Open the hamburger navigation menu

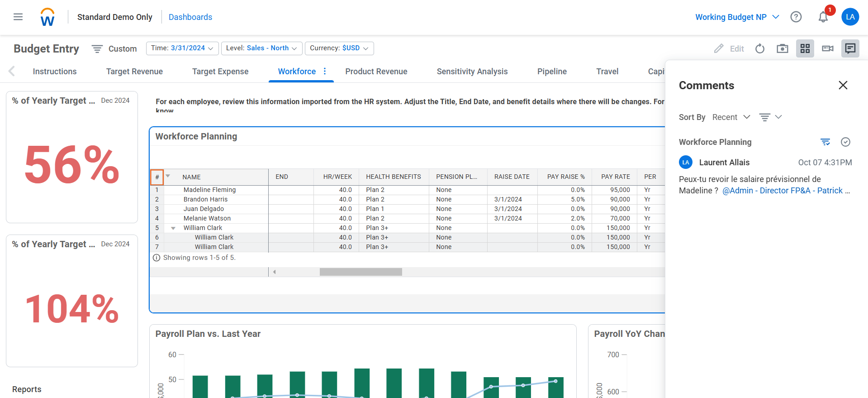(18, 17)
